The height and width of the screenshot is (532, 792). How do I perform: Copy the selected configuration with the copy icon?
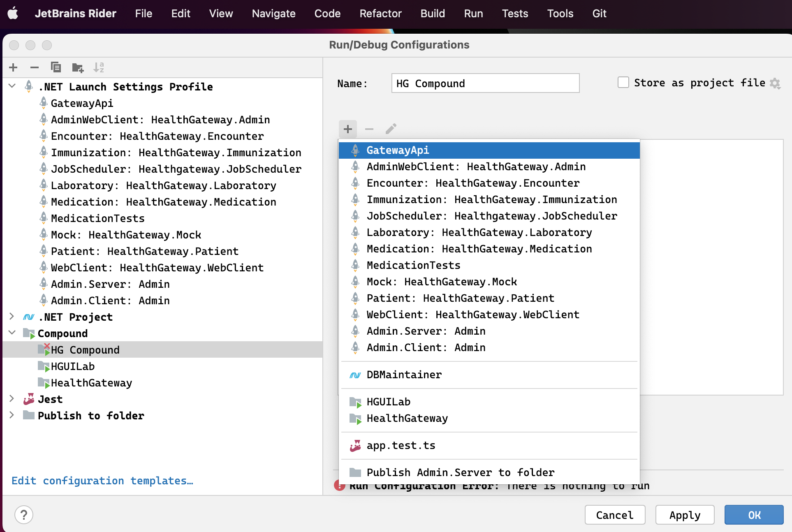click(56, 67)
